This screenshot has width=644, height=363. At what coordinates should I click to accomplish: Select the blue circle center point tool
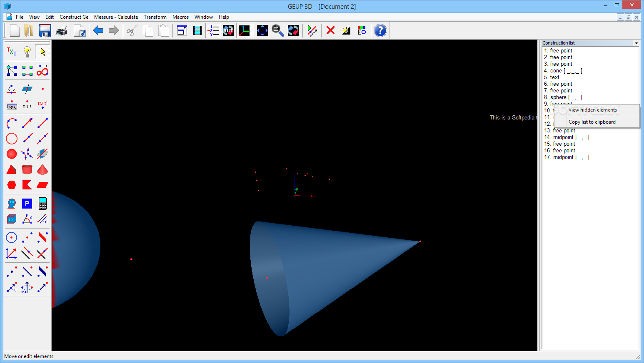(12, 238)
